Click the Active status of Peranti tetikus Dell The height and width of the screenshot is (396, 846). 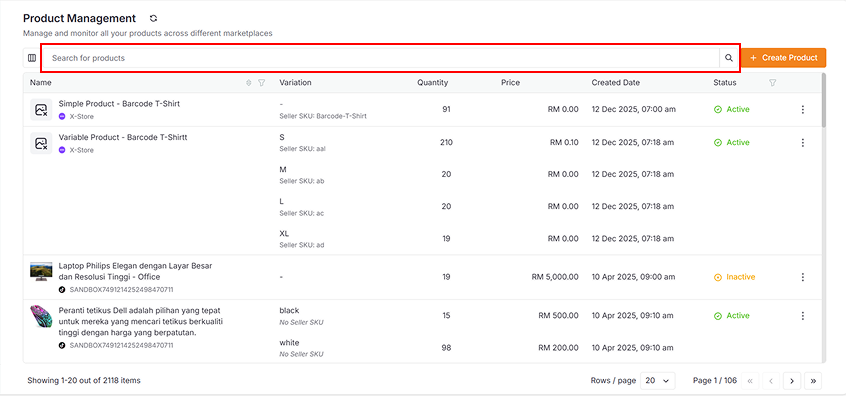(732, 316)
